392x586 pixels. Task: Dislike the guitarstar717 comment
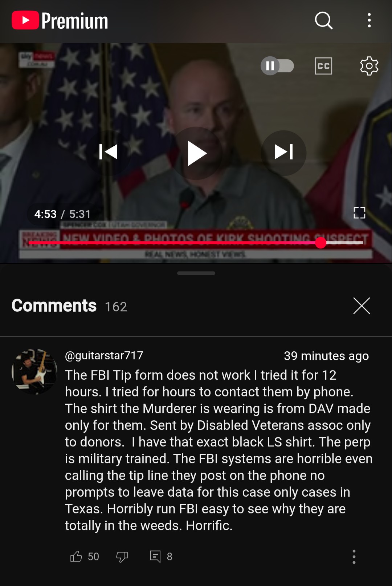[122, 556]
